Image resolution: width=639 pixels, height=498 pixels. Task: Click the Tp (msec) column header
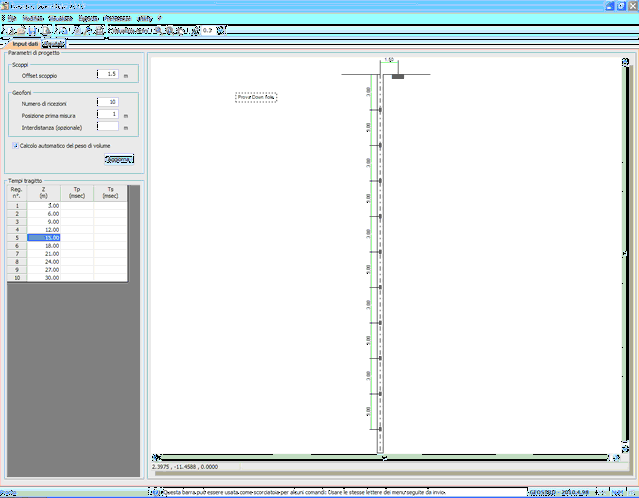pos(77,193)
